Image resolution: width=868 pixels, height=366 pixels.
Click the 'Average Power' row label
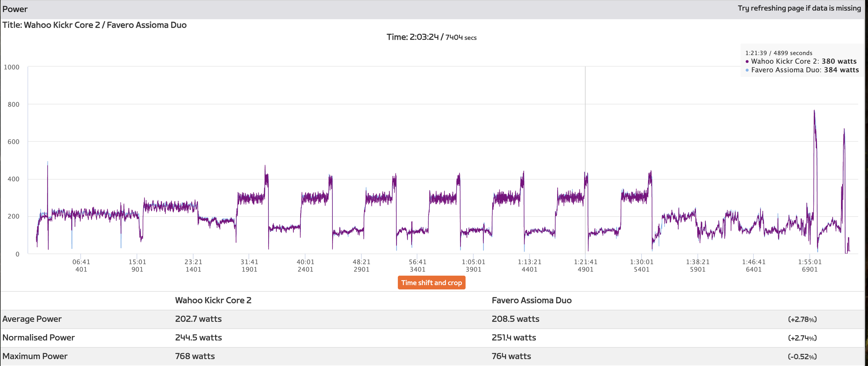coord(32,319)
